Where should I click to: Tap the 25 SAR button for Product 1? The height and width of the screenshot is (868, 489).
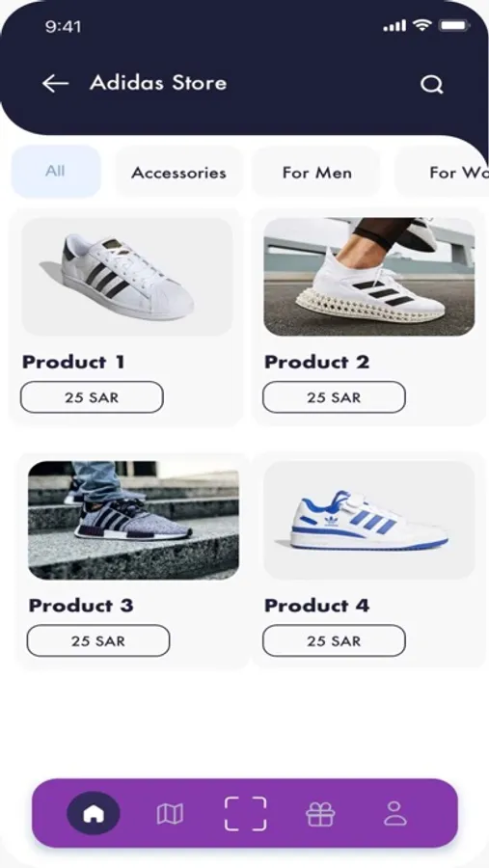[x=92, y=397]
